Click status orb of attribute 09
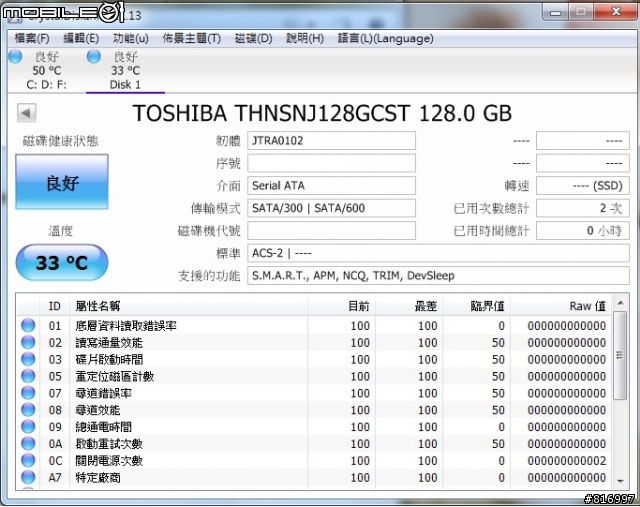 click(28, 426)
